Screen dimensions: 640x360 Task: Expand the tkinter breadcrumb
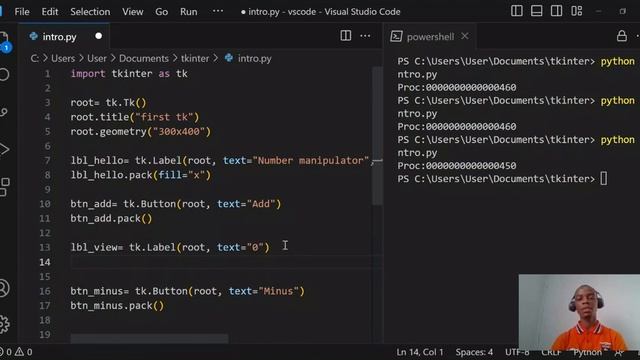click(195, 58)
